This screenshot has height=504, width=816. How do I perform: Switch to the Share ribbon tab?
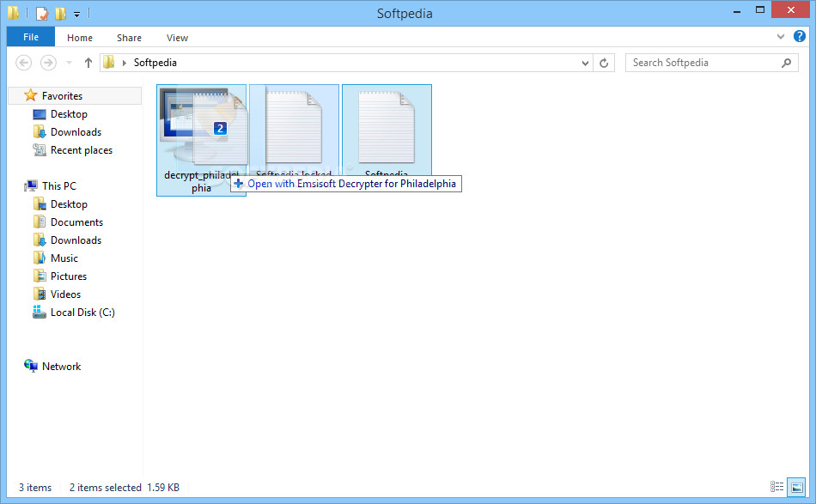[x=129, y=38]
